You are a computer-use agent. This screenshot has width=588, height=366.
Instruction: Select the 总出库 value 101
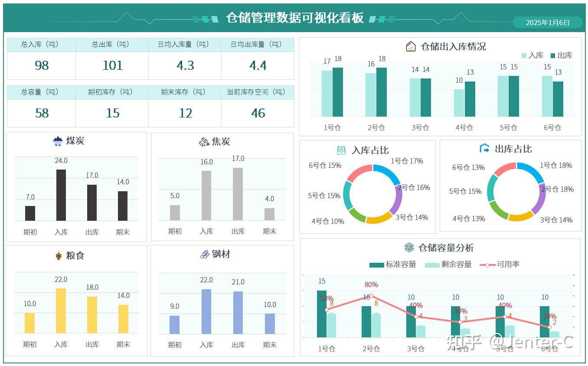click(x=112, y=65)
